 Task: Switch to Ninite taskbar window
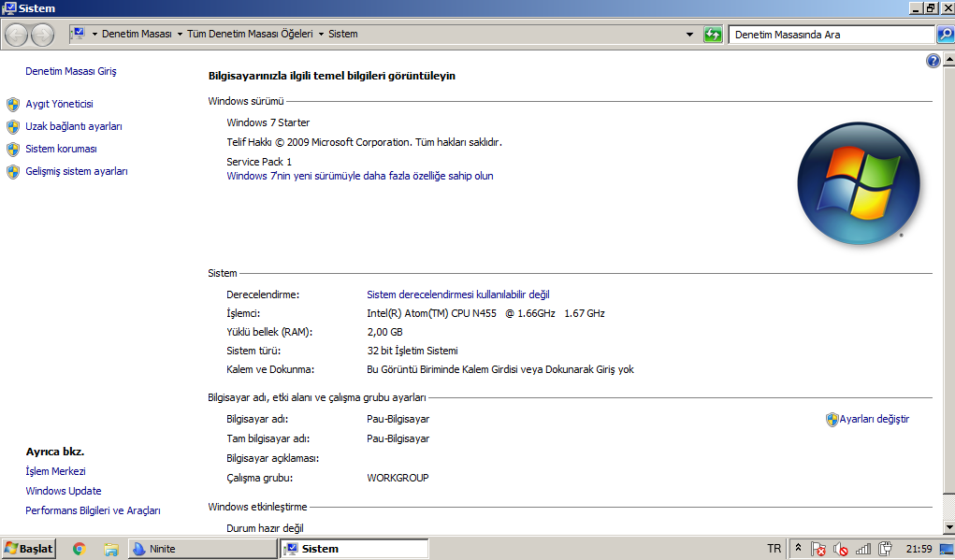(202, 549)
